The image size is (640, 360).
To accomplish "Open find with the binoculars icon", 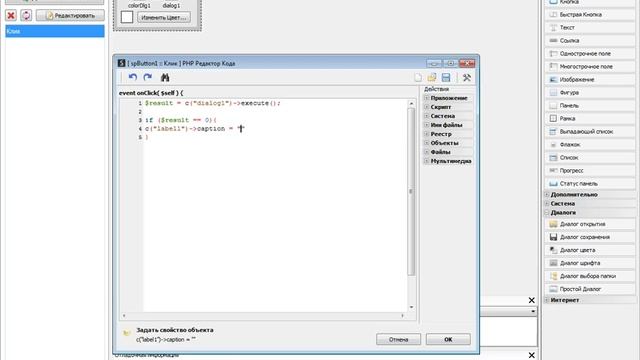I will coord(165,77).
